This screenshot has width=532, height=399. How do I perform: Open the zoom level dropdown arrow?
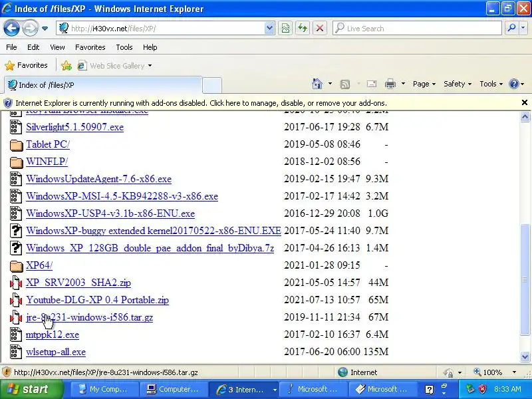coord(514,372)
